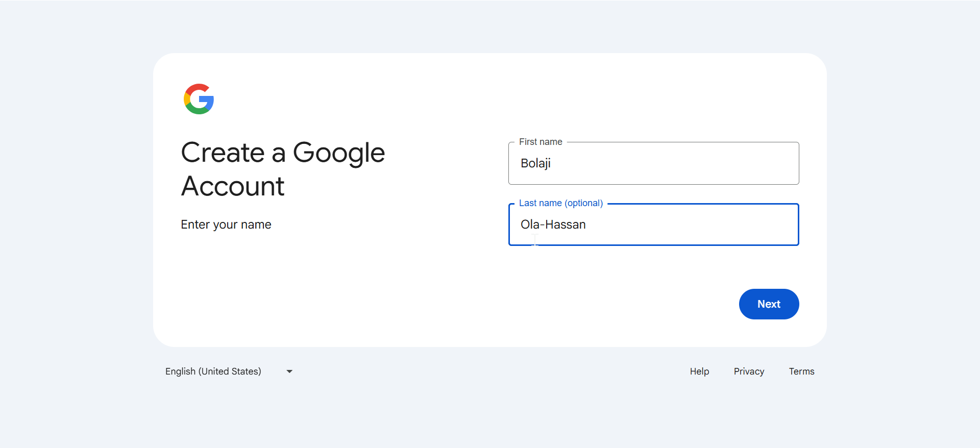Click the empty right end of First name field
The height and width of the screenshot is (448, 980).
pos(755,163)
